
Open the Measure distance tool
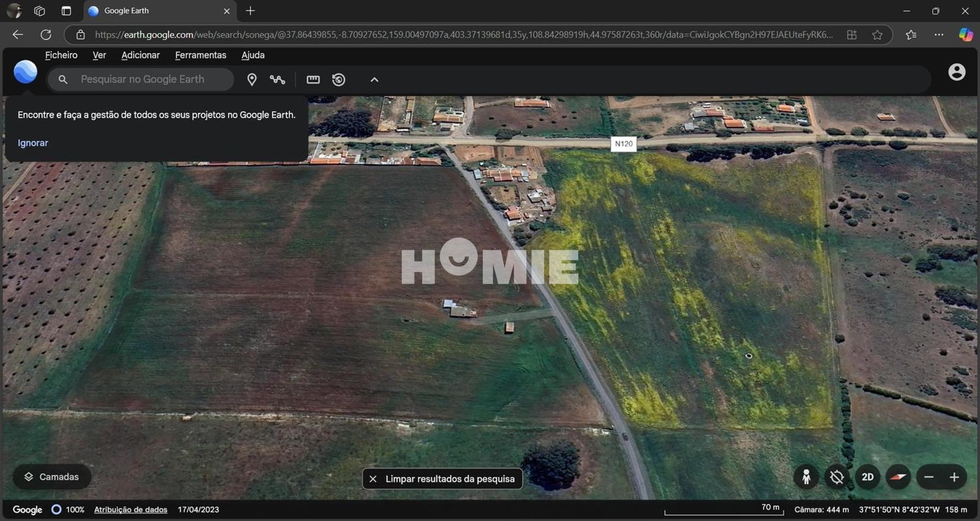click(x=313, y=80)
